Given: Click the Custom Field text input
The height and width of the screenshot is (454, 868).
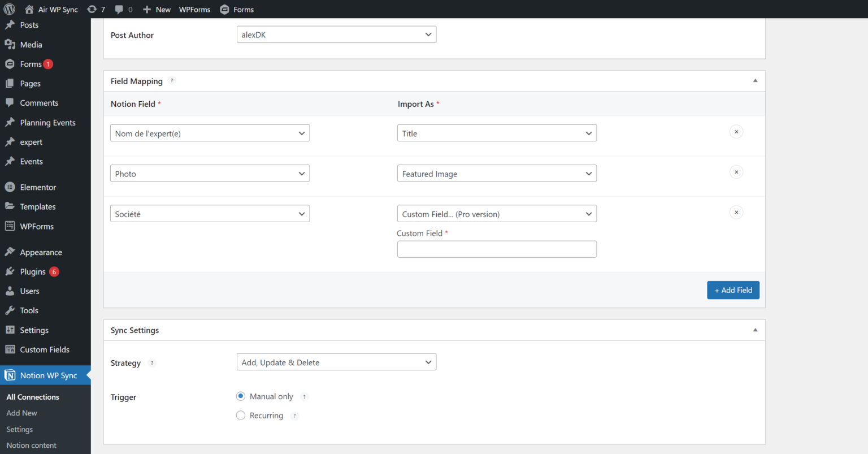Looking at the screenshot, I should [x=497, y=249].
